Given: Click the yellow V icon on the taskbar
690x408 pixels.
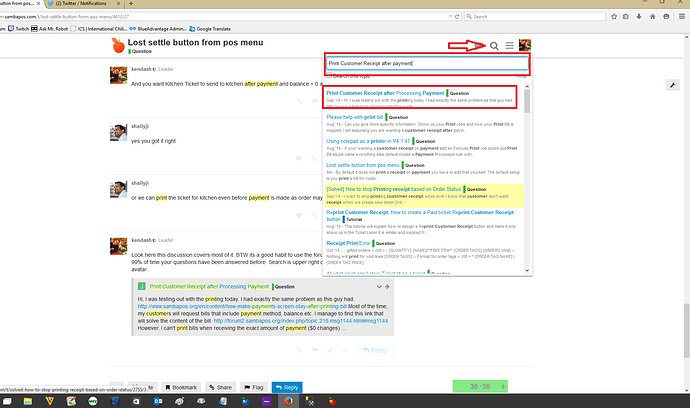Looking at the screenshot, I should 49,401.
